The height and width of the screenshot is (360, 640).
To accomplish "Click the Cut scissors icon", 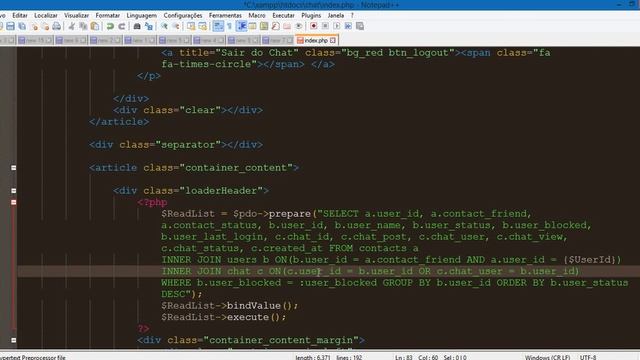I will pos(71,26).
